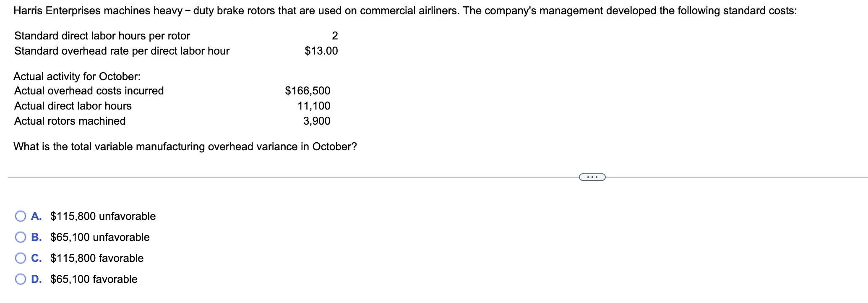This screenshot has width=868, height=303.
Task: Click the question about total variable overhead variance
Action: click(185, 146)
